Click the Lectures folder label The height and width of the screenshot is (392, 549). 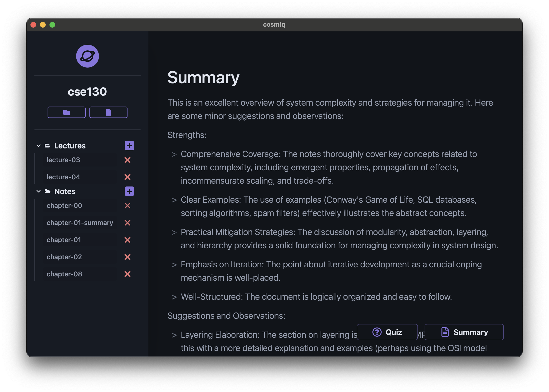pos(70,146)
